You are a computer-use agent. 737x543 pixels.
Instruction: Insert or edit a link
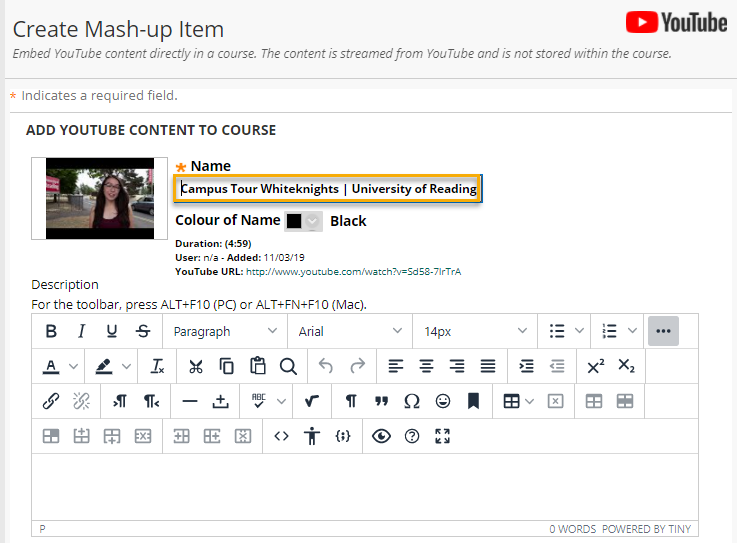[51, 401]
